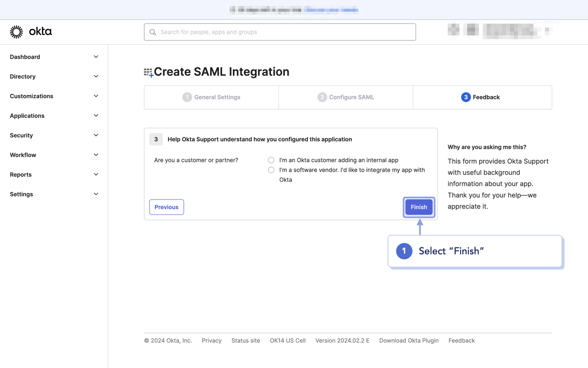Click the Finish button

419,207
